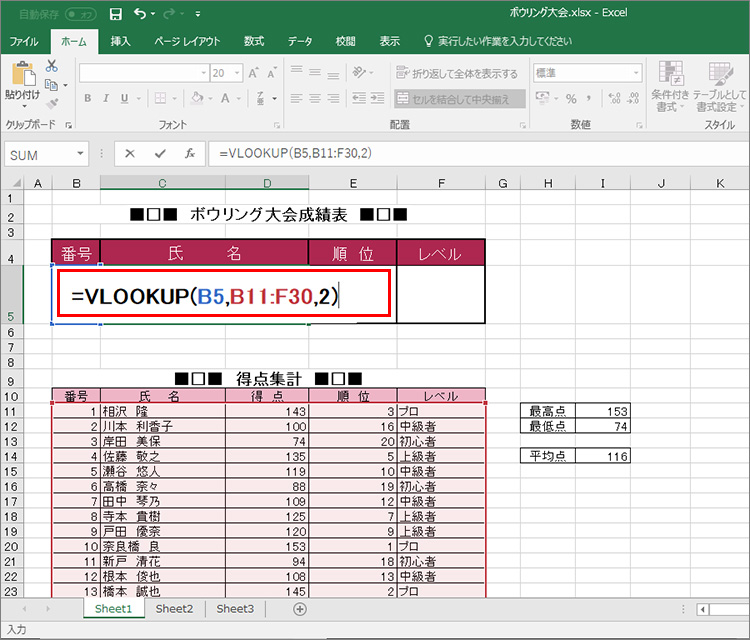Viewport: 750px width, 640px height.
Task: Click the Undo arrow icon
Action: [140, 14]
